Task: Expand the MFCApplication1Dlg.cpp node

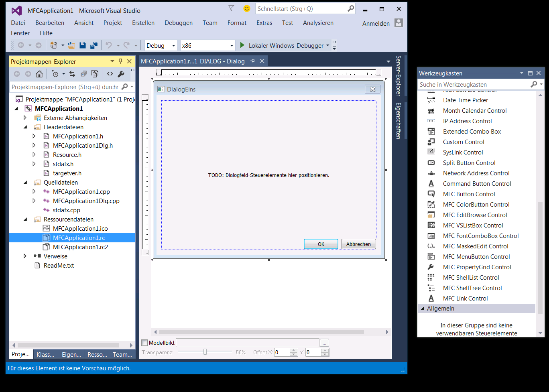Action: click(x=34, y=201)
